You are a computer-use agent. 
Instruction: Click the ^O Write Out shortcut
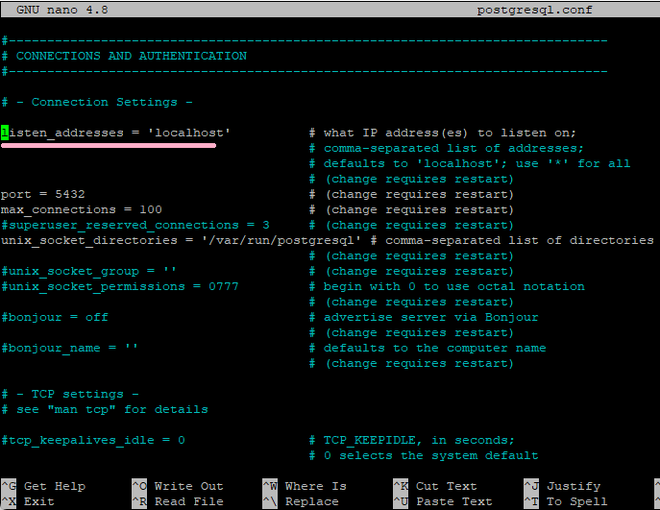[x=178, y=486]
